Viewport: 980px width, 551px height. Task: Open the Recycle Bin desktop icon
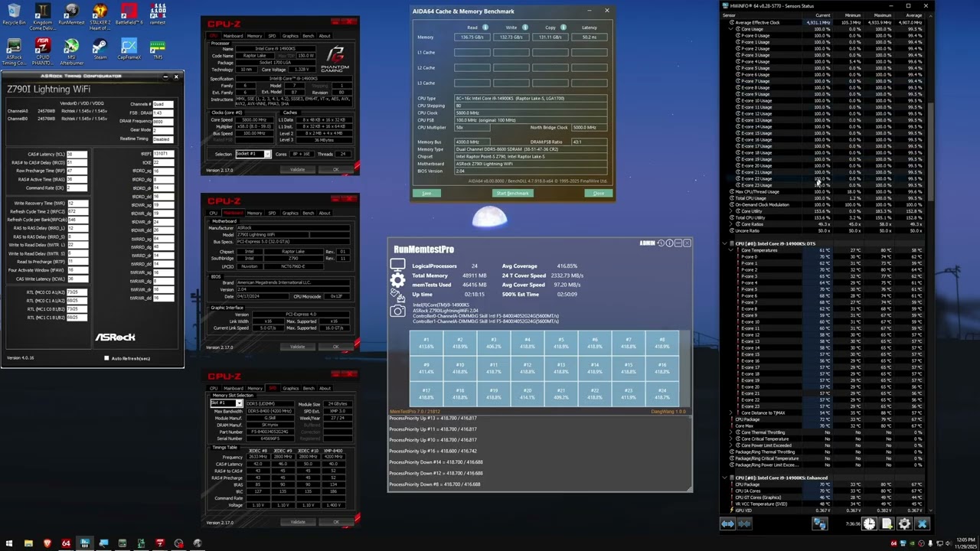(14, 15)
